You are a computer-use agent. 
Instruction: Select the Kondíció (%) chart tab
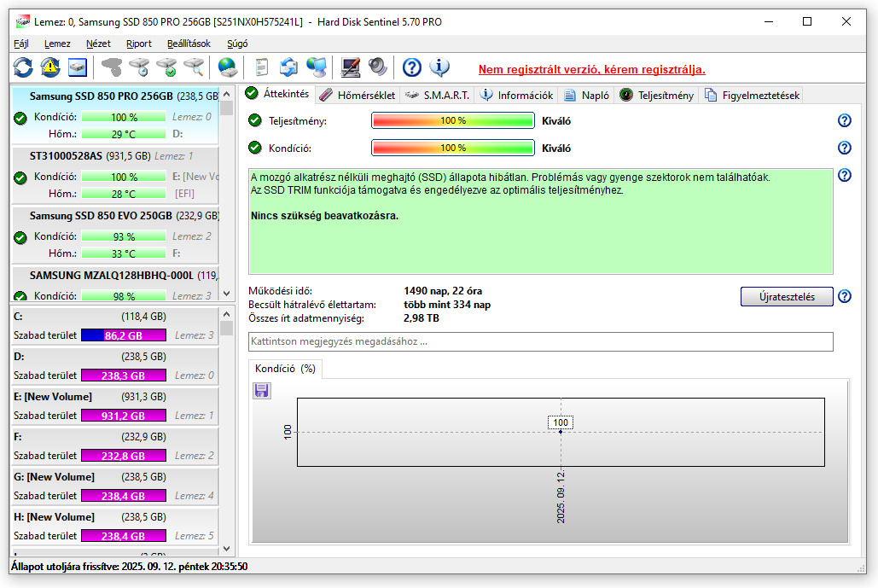point(285,369)
